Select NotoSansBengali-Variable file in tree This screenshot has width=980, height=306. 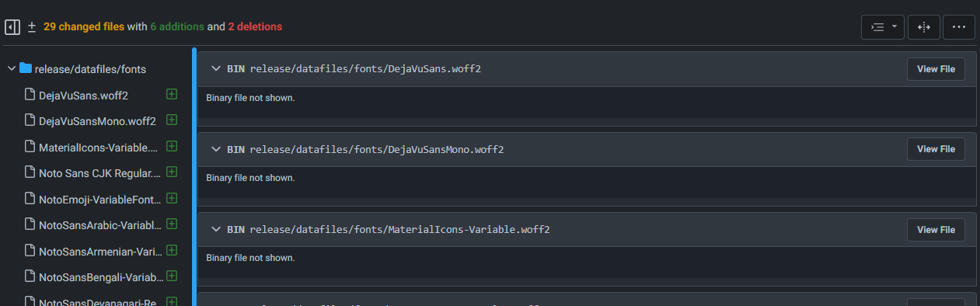(x=99, y=276)
